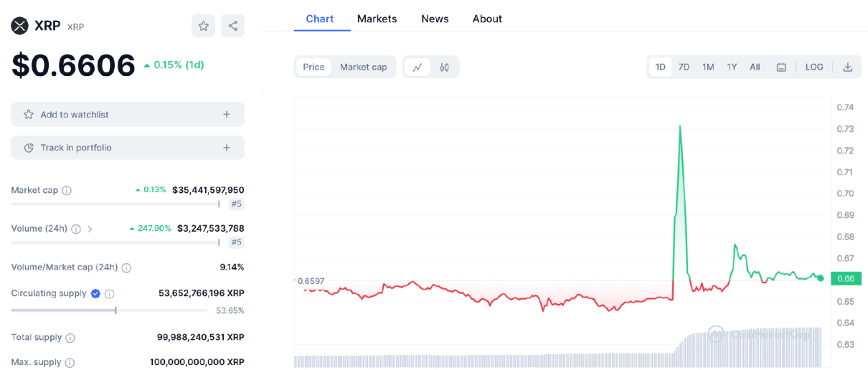Click the $35,441,597,950 market cap value

pyautogui.click(x=208, y=190)
